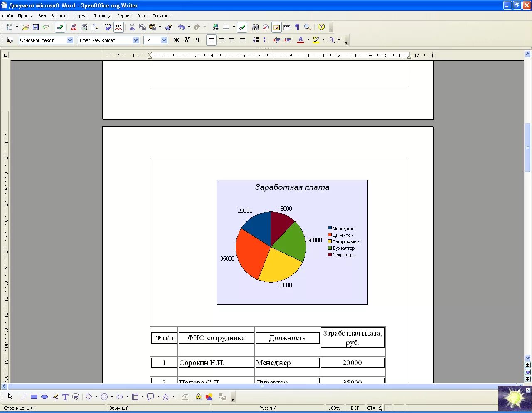Open the Navigator compass icon
Image resolution: width=532 pixels, height=413 pixels.
[x=266, y=27]
